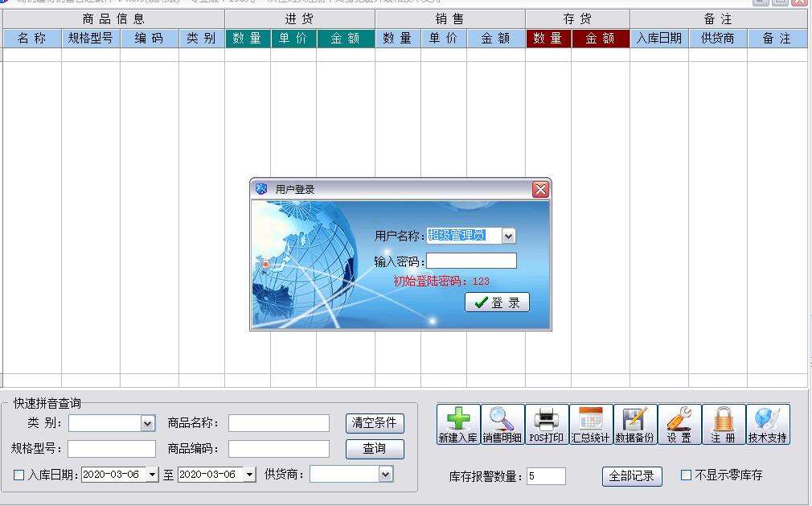Open 汇总统计 calendar icon
Screen dimensions: 812x506
(590, 424)
